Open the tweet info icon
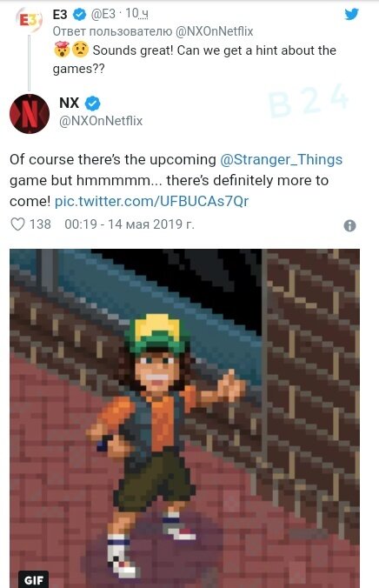This screenshot has height=588, width=379. pyautogui.click(x=349, y=225)
